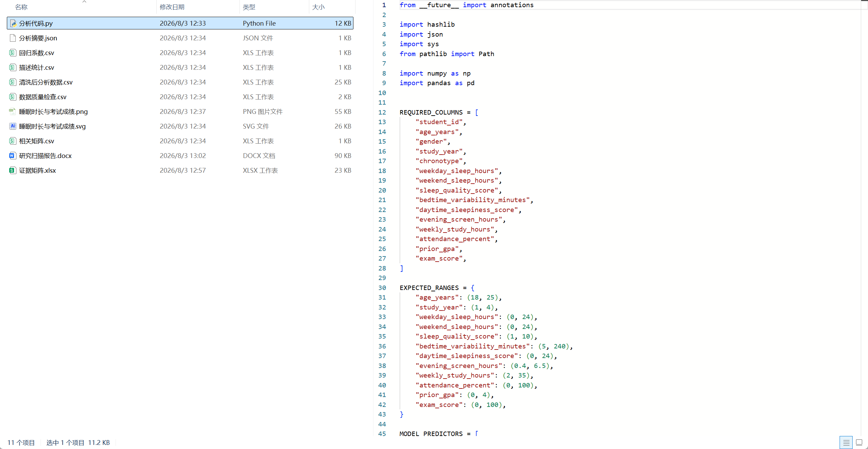Select the file 分析摘要.json
Screen dimensions: 868x449
click(x=180, y=38)
